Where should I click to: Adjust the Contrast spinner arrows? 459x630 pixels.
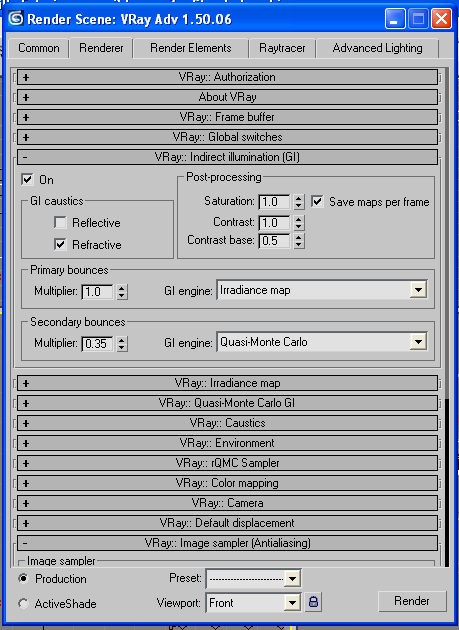[299, 223]
